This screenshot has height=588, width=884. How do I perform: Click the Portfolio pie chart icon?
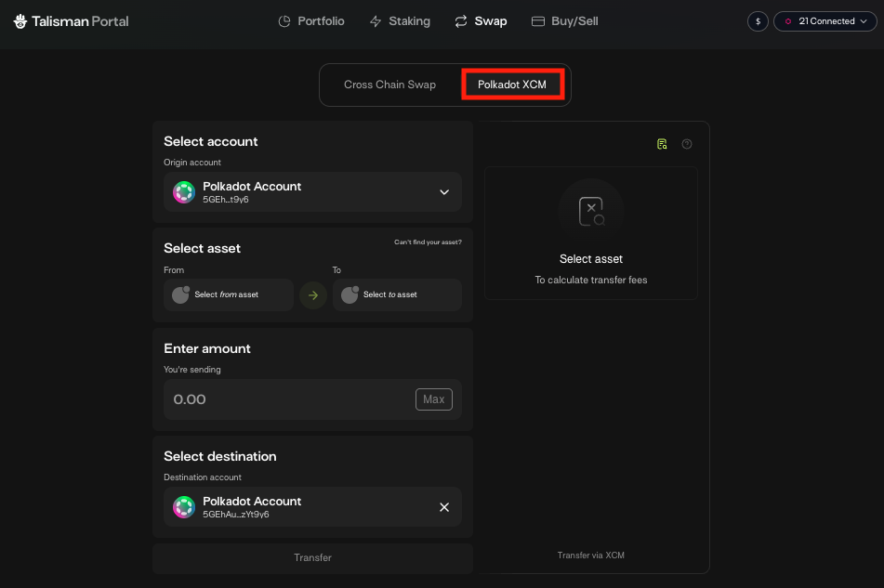coord(284,21)
